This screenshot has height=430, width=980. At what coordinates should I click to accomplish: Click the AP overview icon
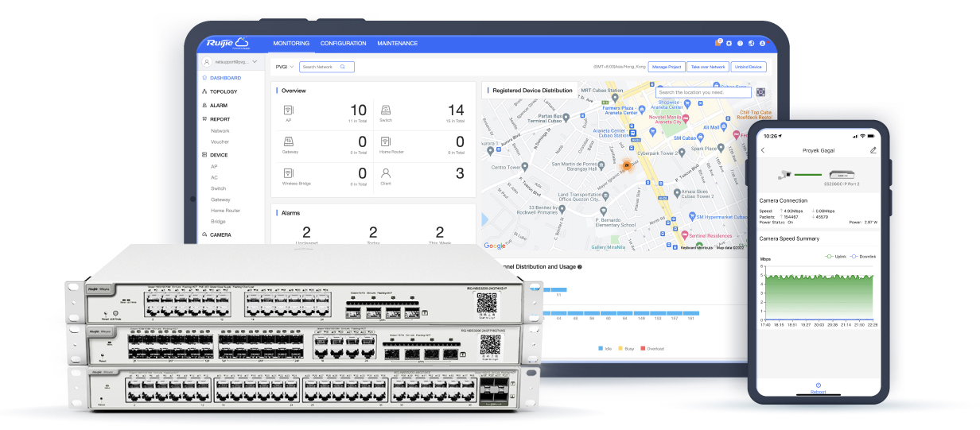coord(289,110)
